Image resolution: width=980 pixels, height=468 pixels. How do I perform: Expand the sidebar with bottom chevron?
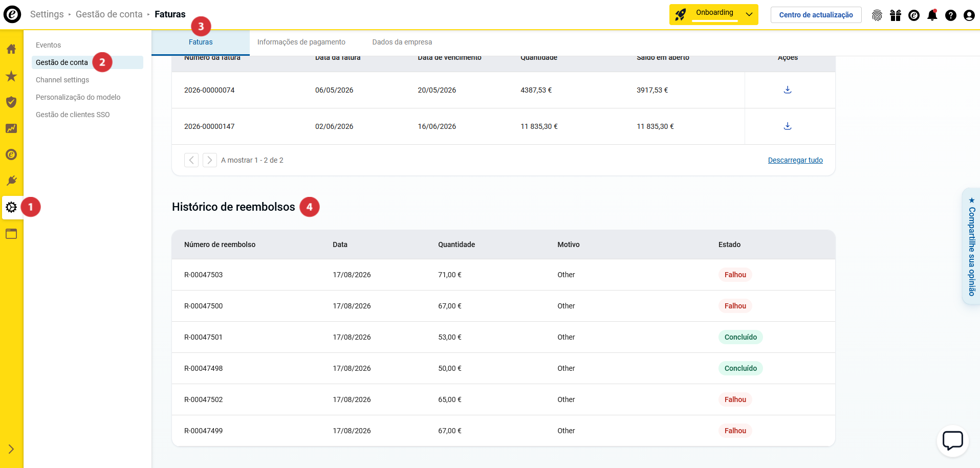(11, 449)
